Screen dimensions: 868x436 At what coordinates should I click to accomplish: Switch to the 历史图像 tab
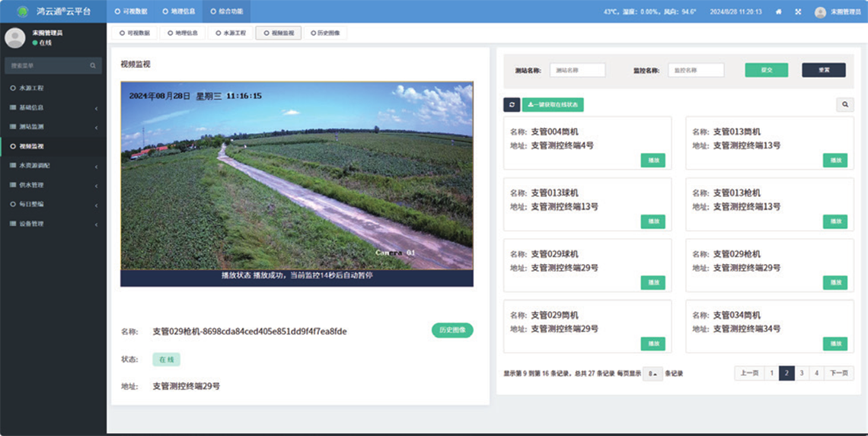(x=326, y=33)
